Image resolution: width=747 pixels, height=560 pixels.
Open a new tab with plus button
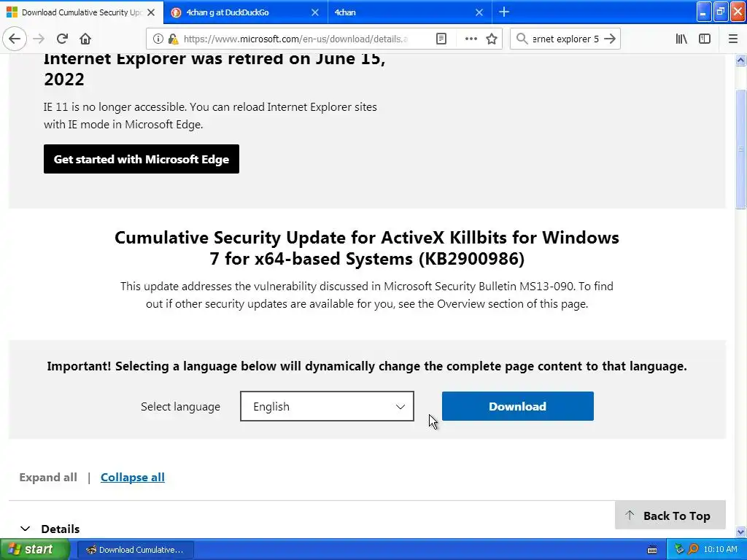504,12
